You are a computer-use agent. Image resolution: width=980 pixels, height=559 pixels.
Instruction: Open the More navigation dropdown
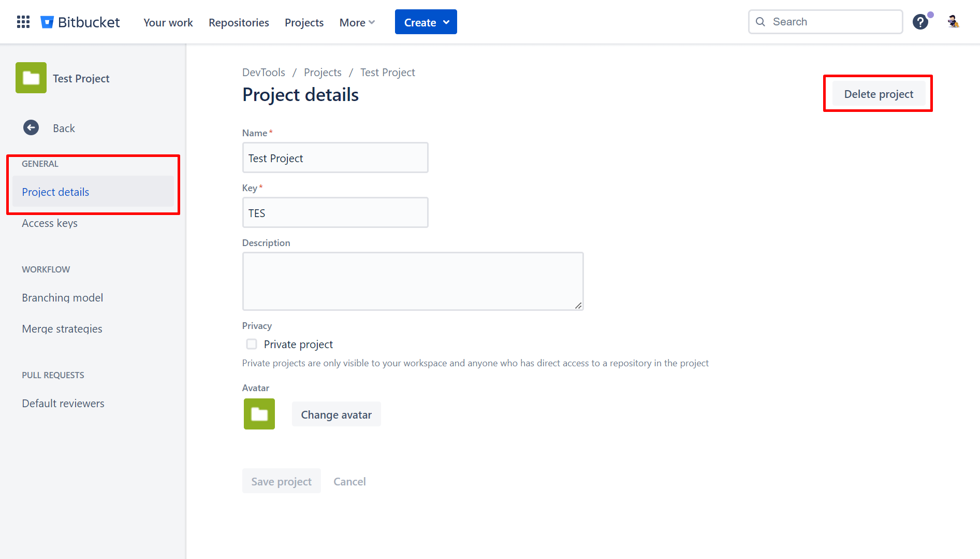tap(357, 22)
